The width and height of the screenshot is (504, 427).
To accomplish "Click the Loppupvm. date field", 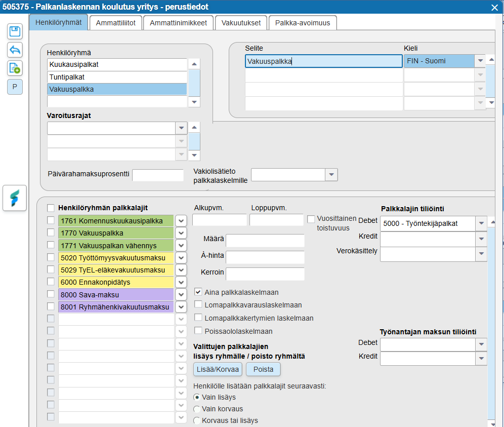I will click(276, 220).
